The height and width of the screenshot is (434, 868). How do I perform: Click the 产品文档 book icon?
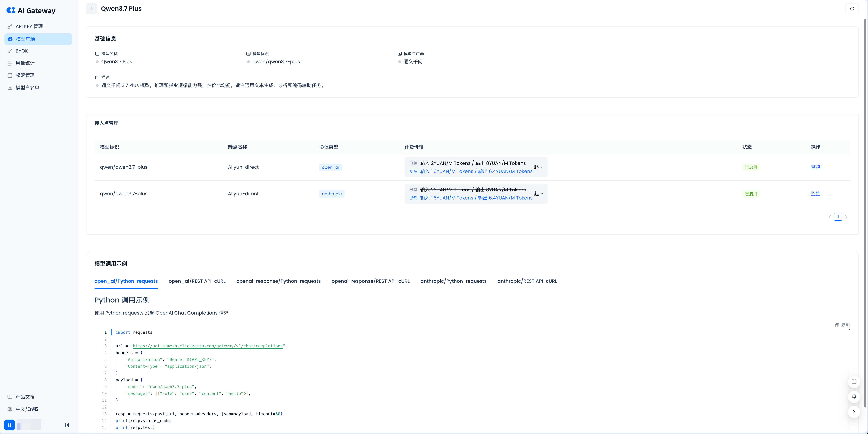10,397
